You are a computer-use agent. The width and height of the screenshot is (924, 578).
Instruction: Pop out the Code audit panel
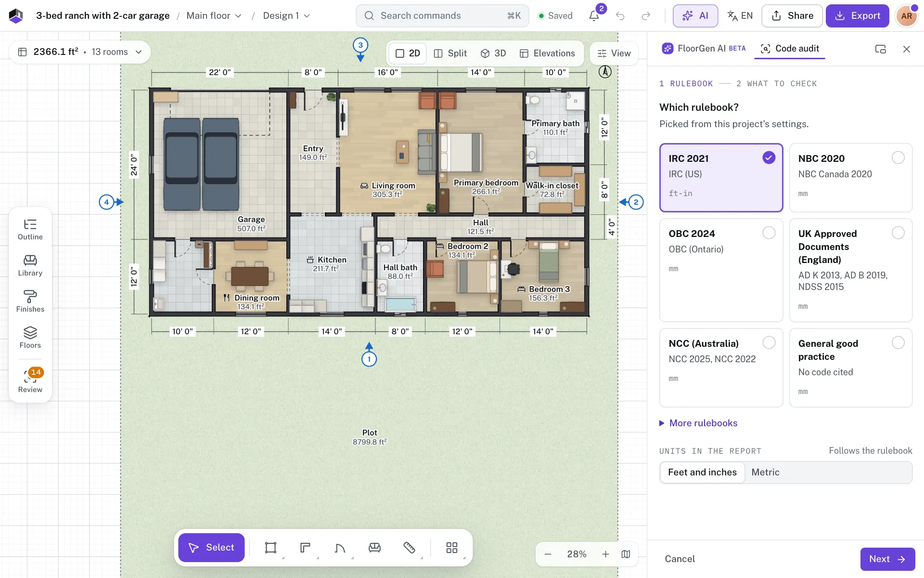pyautogui.click(x=881, y=49)
